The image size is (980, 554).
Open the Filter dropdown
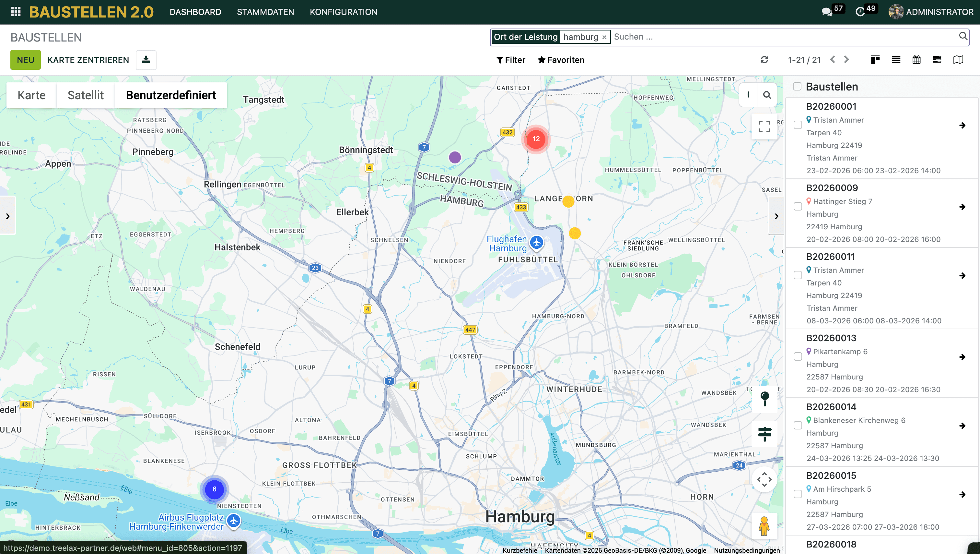coord(510,60)
